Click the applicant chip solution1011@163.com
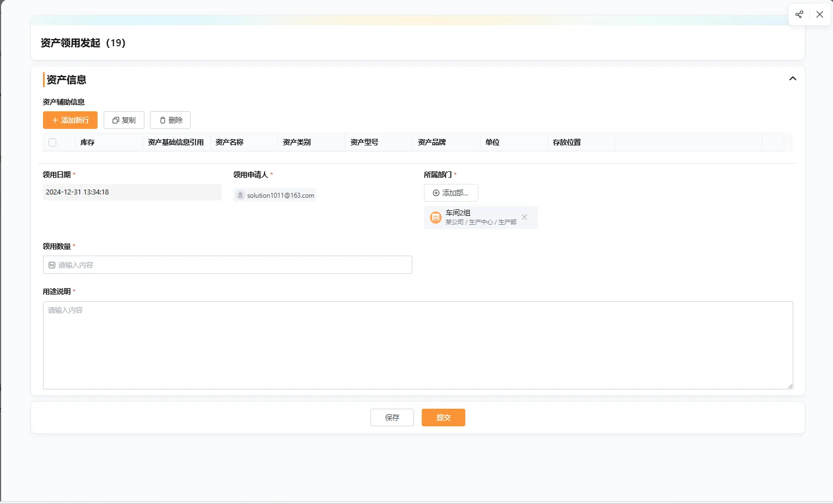 [x=275, y=195]
